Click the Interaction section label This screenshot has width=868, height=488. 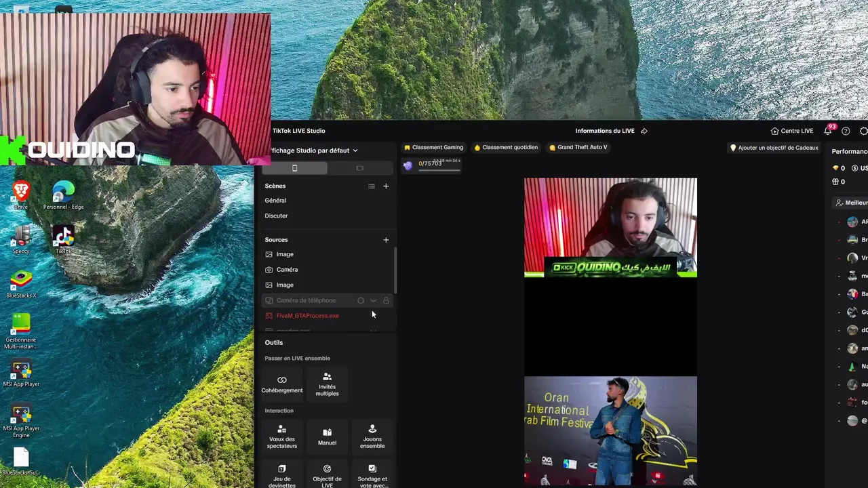279,411
